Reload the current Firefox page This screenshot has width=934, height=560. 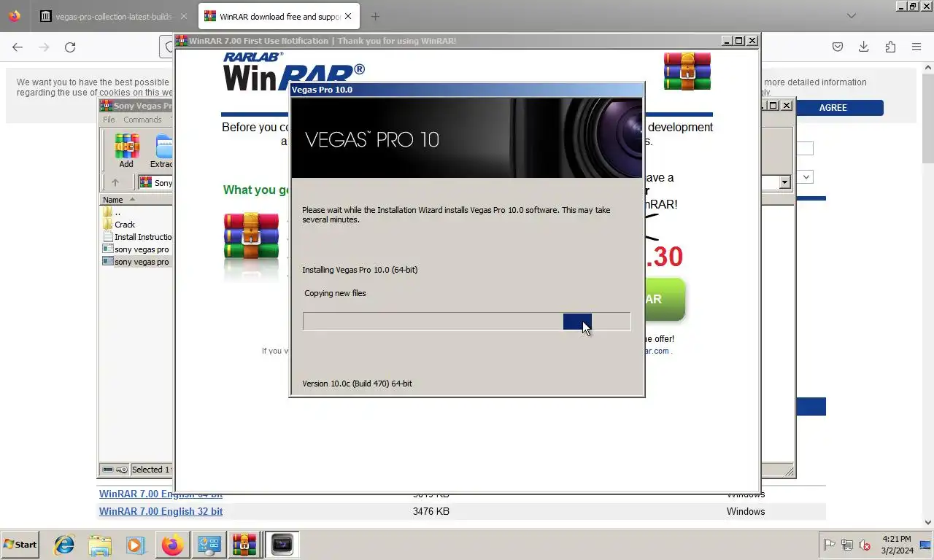(70, 47)
